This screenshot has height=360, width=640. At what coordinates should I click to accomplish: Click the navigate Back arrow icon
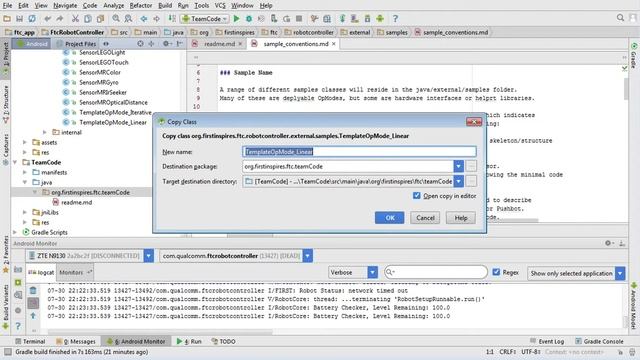144,18
